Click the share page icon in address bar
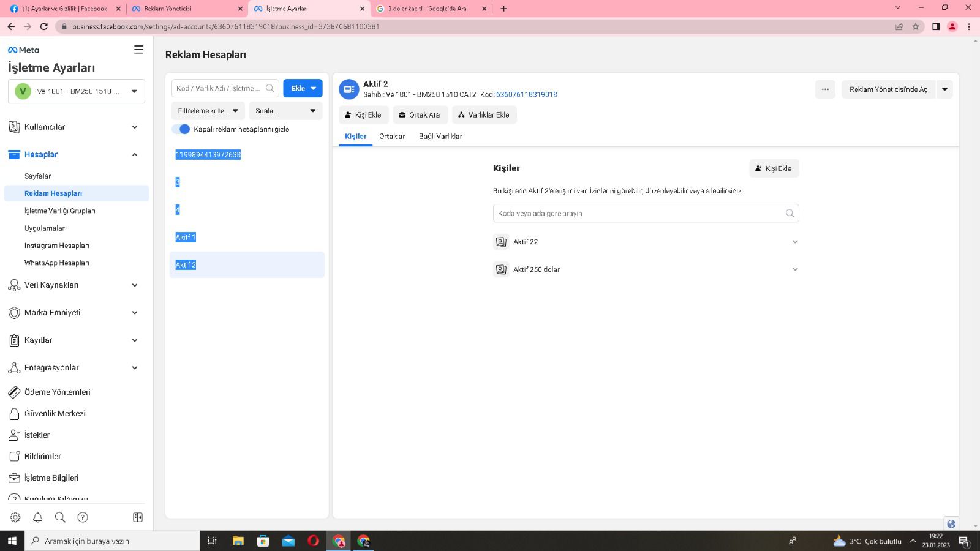Screen dimensions: 980x551 pos(899,26)
